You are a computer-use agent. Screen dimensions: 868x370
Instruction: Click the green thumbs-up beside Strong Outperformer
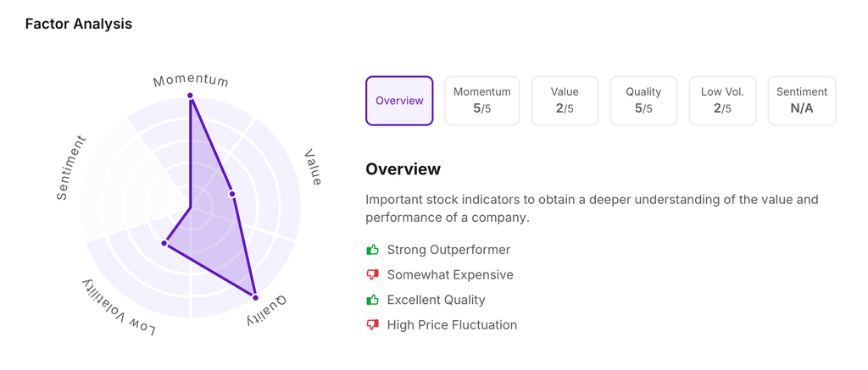[x=372, y=250]
